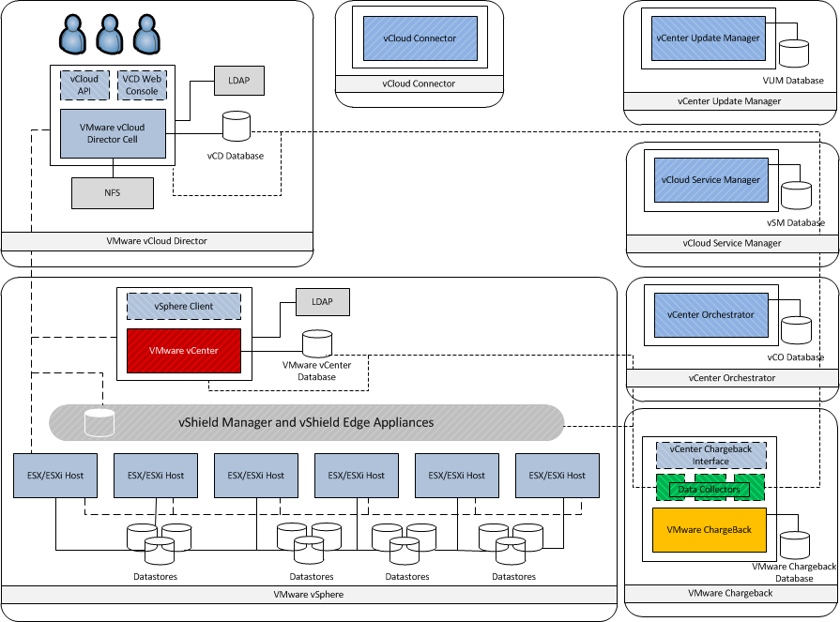
Task: Select the "VMware Chargeback Database" text label
Action: click(x=794, y=573)
